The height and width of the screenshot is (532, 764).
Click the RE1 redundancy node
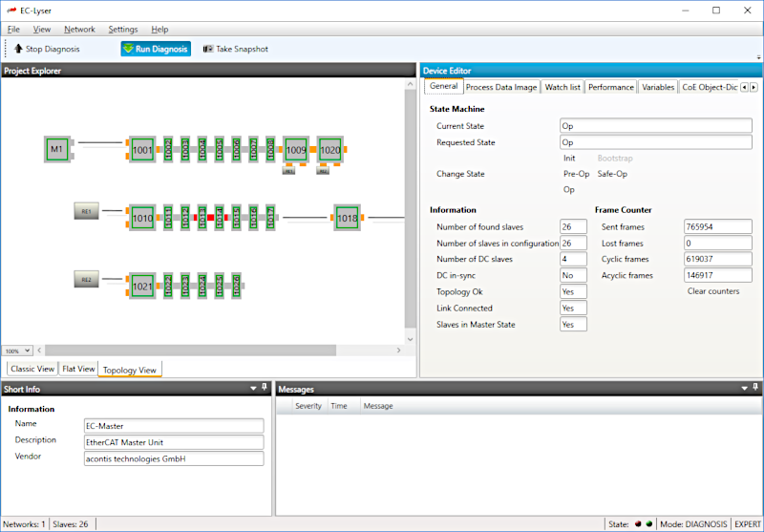pos(86,210)
